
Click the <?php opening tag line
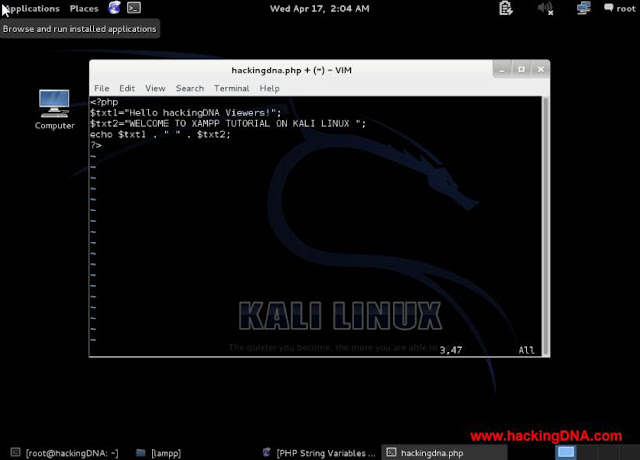pos(104,102)
